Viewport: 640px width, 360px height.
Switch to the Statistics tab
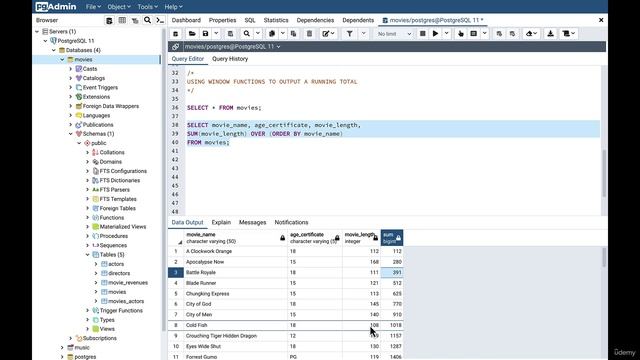click(276, 20)
